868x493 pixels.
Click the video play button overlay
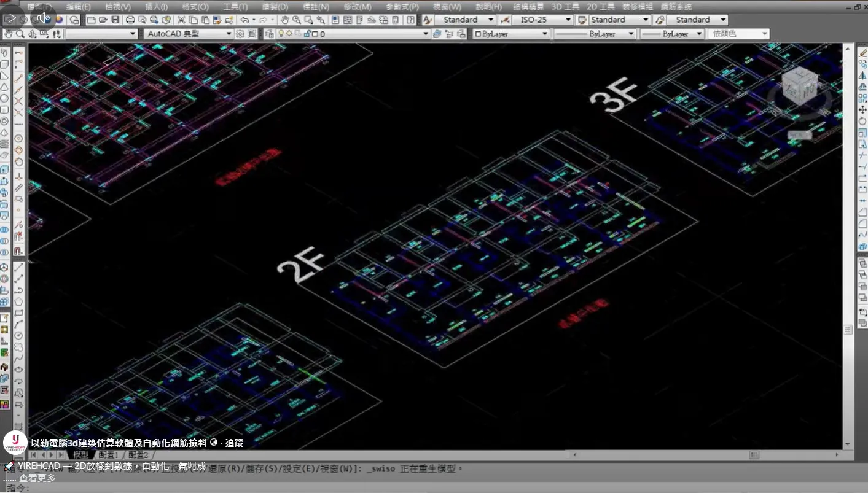click(x=12, y=18)
